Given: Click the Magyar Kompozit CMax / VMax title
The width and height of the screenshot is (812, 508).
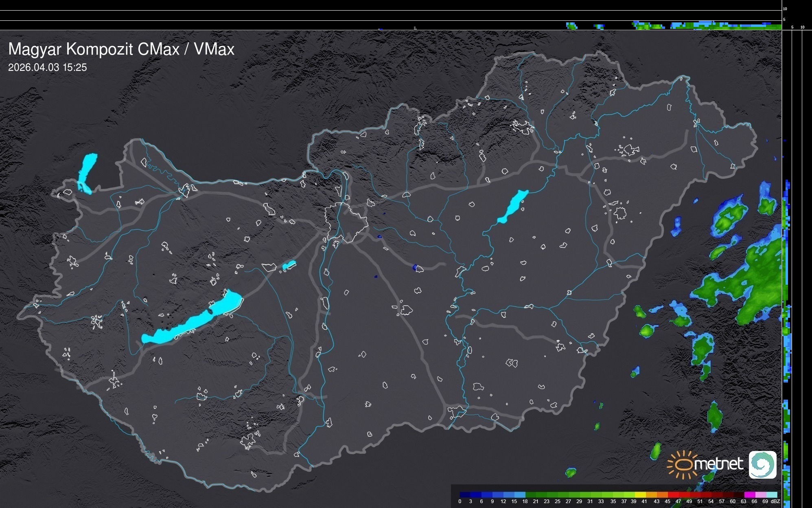Looking at the screenshot, I should 121,49.
